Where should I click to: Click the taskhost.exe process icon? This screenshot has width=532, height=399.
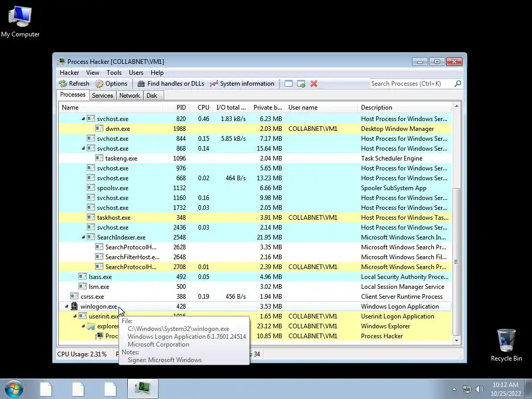(x=90, y=217)
